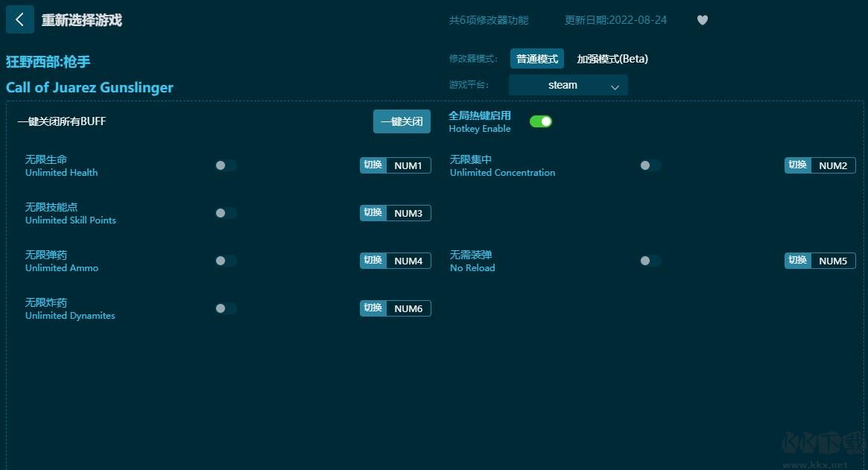This screenshot has height=470, width=868.
Task: Click the NUM3 hotkey field
Action: pyautogui.click(x=408, y=213)
